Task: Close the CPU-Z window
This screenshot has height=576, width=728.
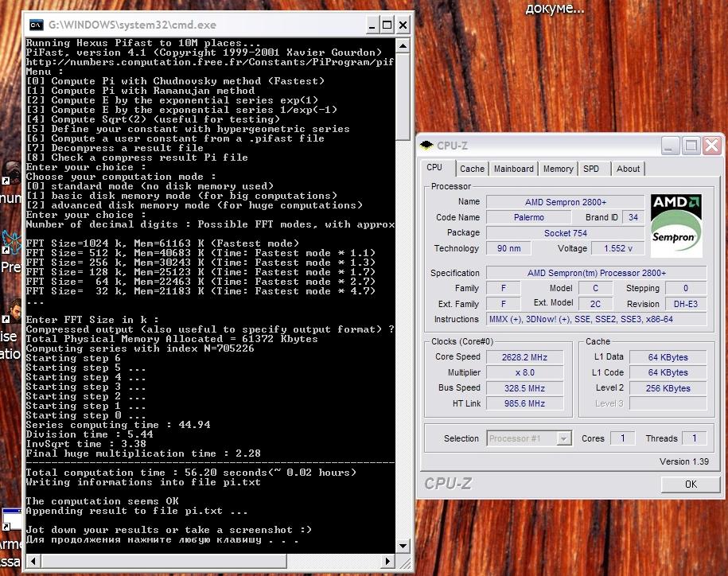Action: click(712, 146)
